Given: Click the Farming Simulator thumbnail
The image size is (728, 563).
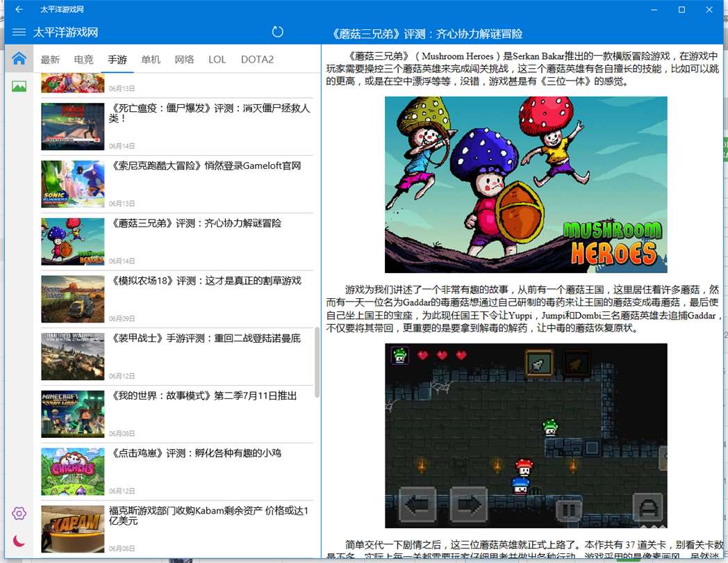Looking at the screenshot, I should (x=72, y=299).
